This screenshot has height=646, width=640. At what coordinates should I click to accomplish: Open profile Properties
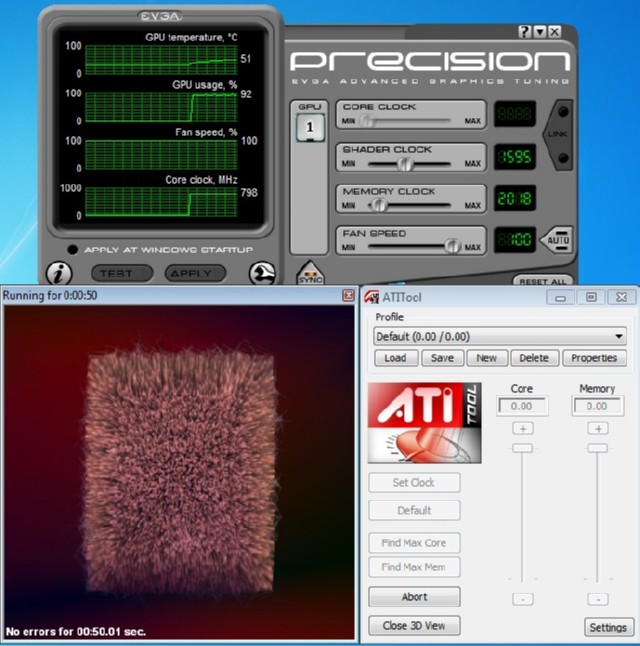coord(594,358)
